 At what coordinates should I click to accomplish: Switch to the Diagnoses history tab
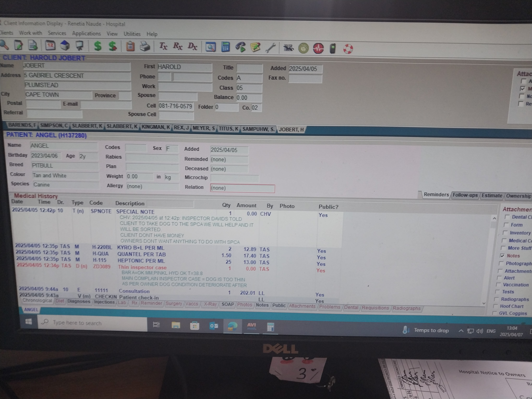click(x=79, y=301)
